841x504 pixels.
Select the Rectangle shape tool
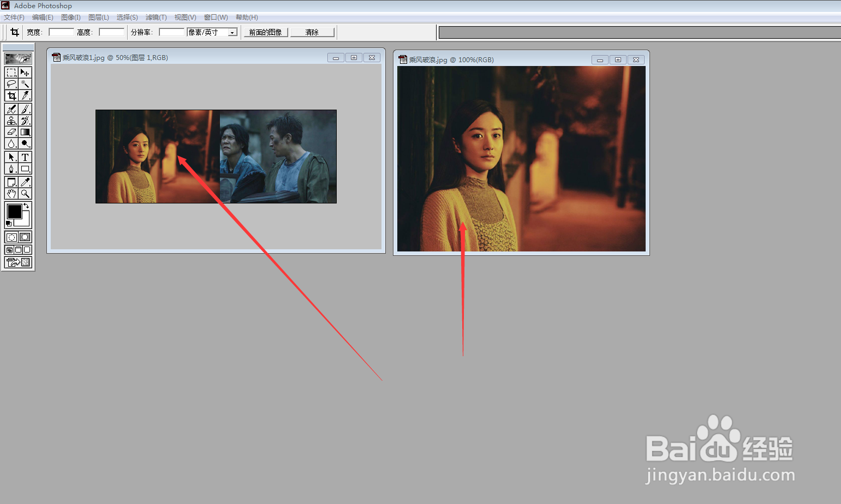(x=25, y=169)
